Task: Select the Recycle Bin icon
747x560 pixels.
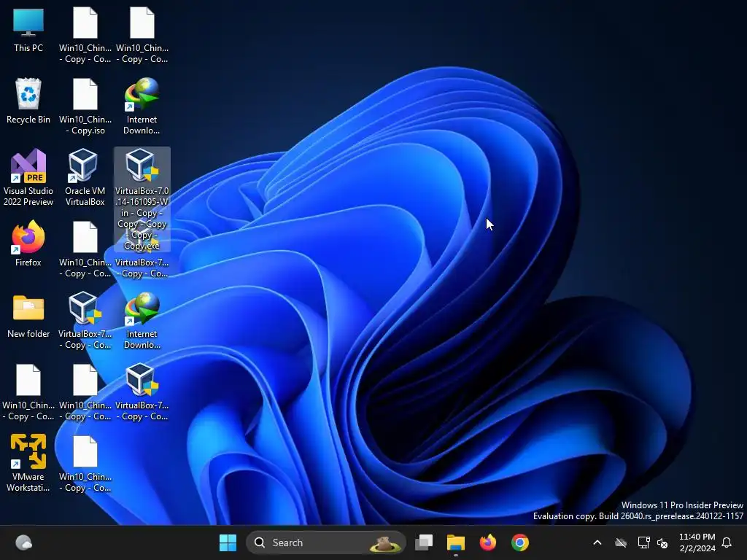Action: [x=28, y=101]
